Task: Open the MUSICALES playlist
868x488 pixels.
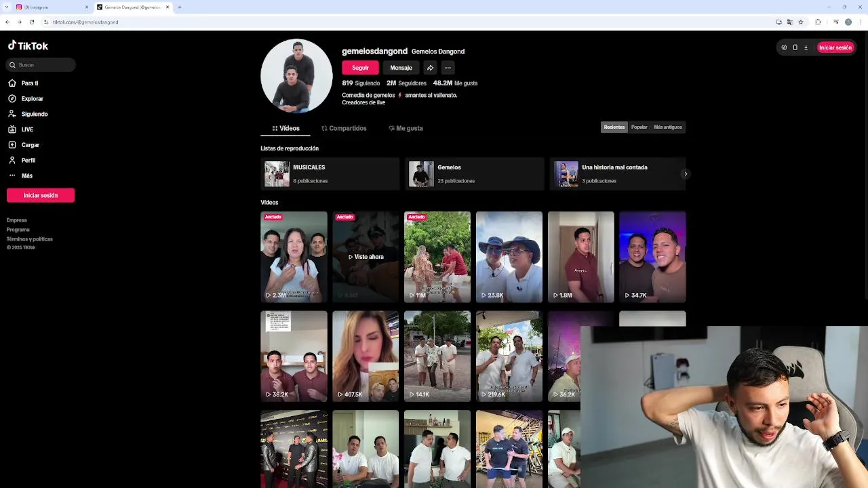Action: pyautogui.click(x=330, y=174)
